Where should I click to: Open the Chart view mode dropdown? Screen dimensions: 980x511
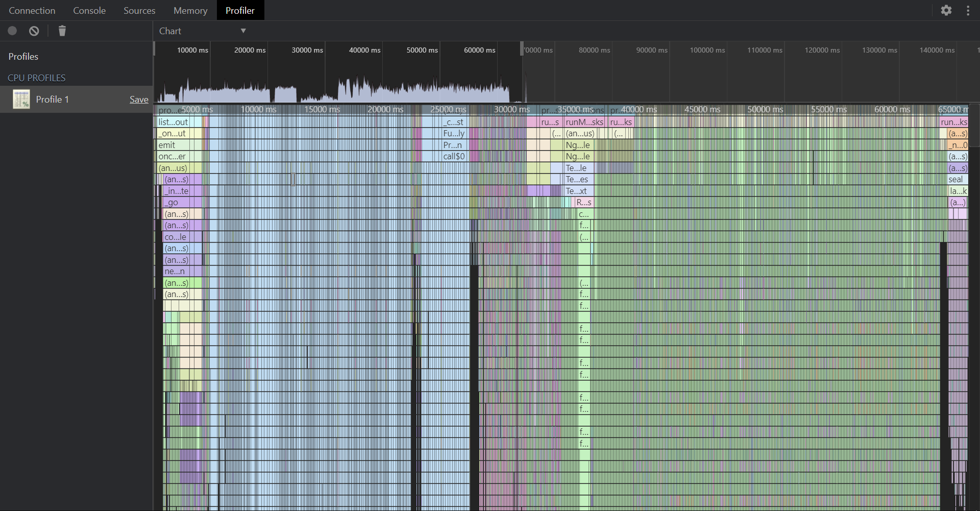(199, 31)
